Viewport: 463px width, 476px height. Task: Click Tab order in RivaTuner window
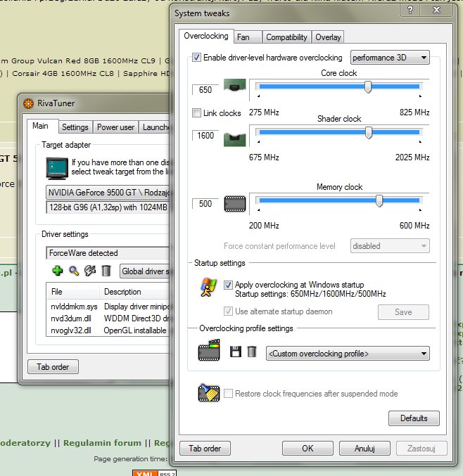[53, 367]
